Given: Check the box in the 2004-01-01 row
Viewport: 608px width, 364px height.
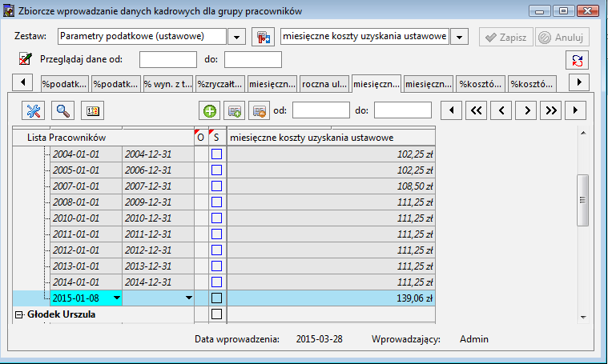Looking at the screenshot, I should (217, 154).
